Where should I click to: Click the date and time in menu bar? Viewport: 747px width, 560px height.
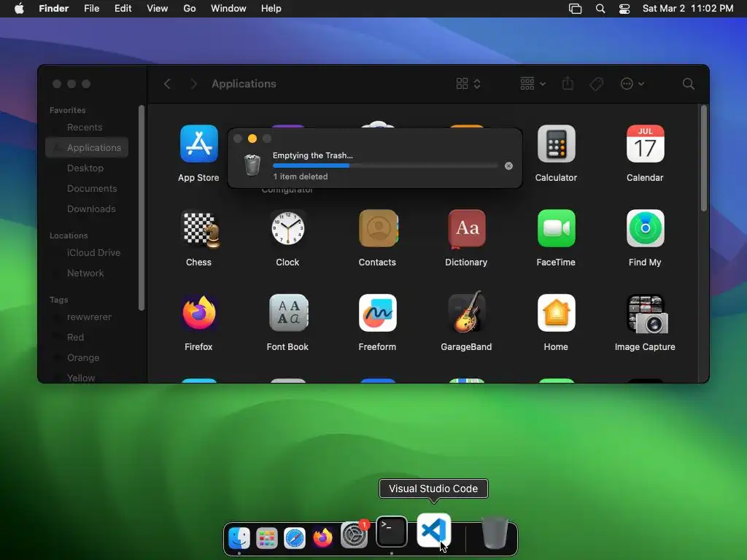(688, 9)
